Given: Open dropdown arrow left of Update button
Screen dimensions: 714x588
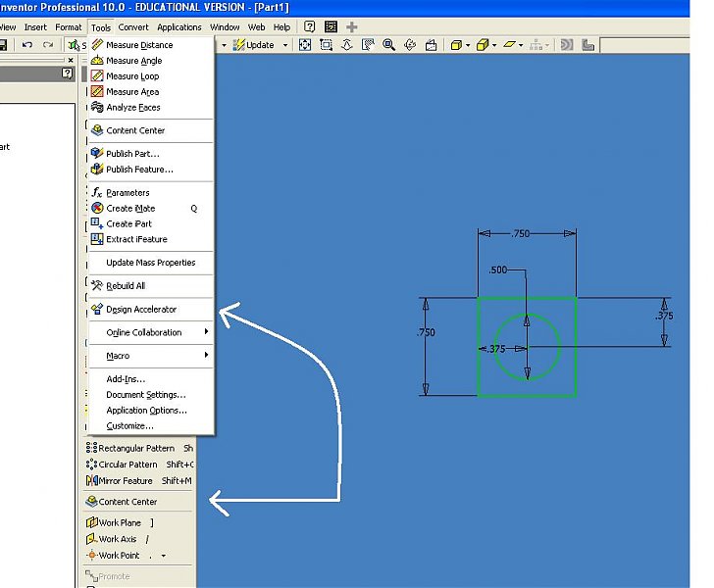Looking at the screenshot, I should (x=224, y=45).
